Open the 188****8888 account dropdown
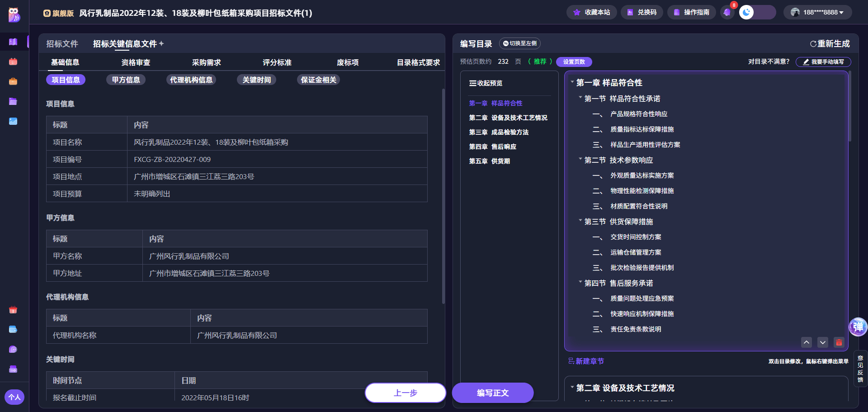868x412 pixels. [x=817, y=12]
